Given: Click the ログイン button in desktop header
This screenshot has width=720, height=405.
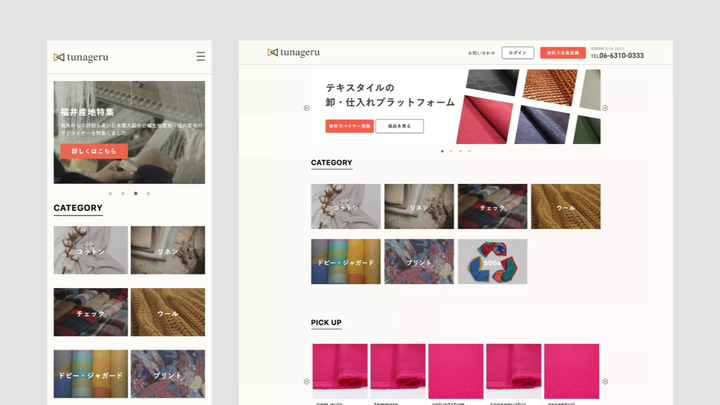Looking at the screenshot, I should click(x=518, y=53).
